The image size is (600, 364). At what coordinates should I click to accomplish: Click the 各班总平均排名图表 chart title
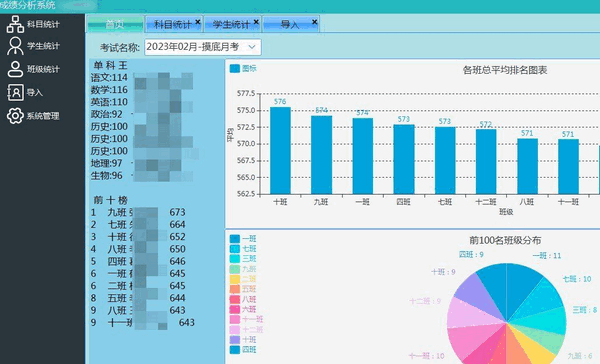coord(505,70)
